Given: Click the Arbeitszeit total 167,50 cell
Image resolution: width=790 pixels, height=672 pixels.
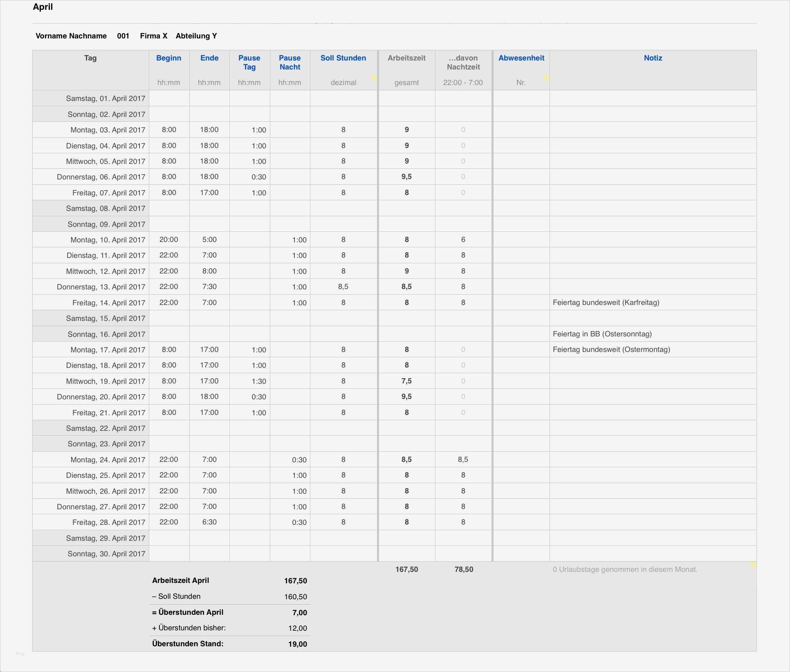Looking at the screenshot, I should coord(406,569).
